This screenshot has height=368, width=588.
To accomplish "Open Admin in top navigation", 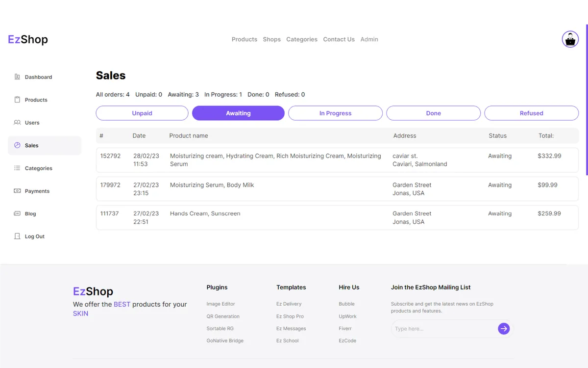I will click(369, 39).
